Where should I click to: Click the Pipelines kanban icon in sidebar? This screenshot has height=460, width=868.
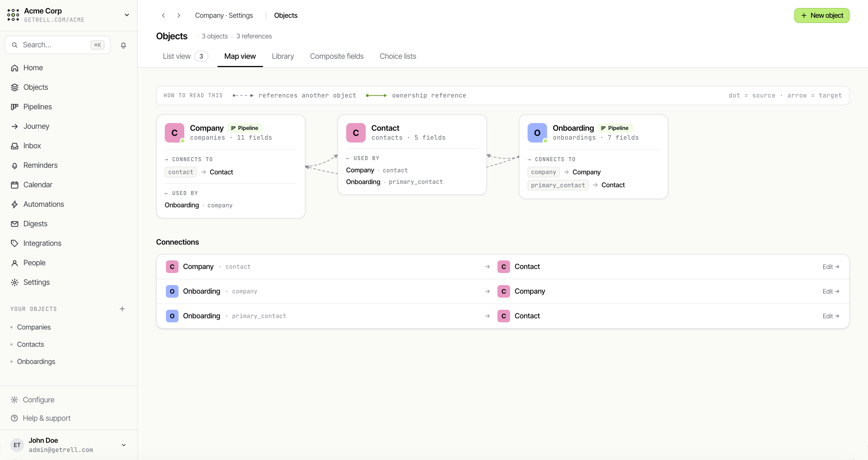pyautogui.click(x=14, y=107)
